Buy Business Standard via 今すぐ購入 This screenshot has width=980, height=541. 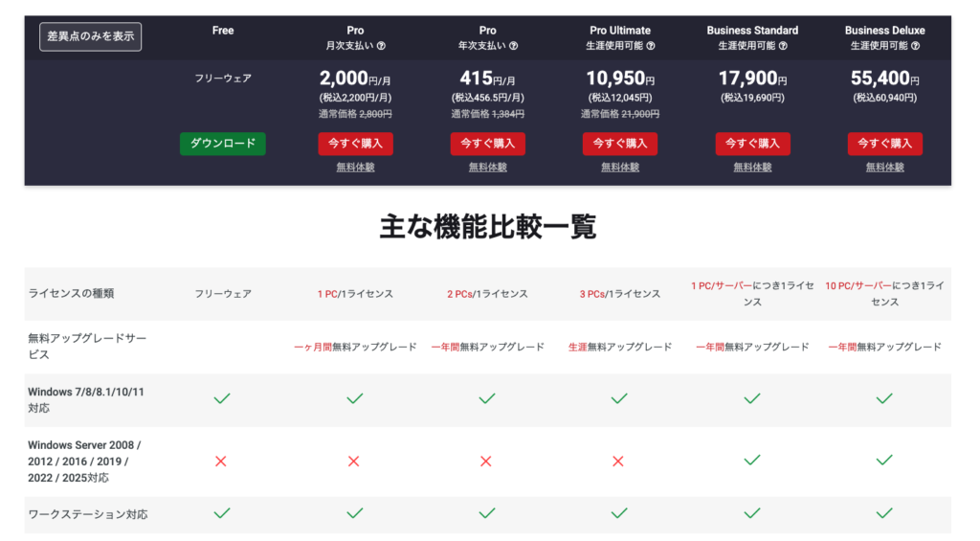pos(752,144)
